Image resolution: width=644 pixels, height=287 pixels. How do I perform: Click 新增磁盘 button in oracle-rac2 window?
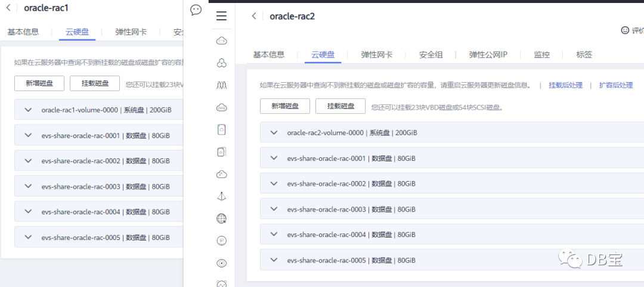[x=285, y=106]
